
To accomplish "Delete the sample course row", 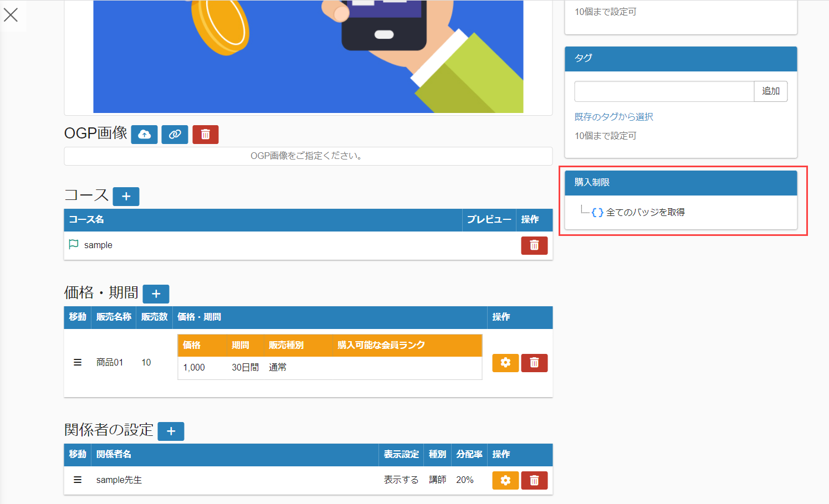I will click(x=534, y=245).
